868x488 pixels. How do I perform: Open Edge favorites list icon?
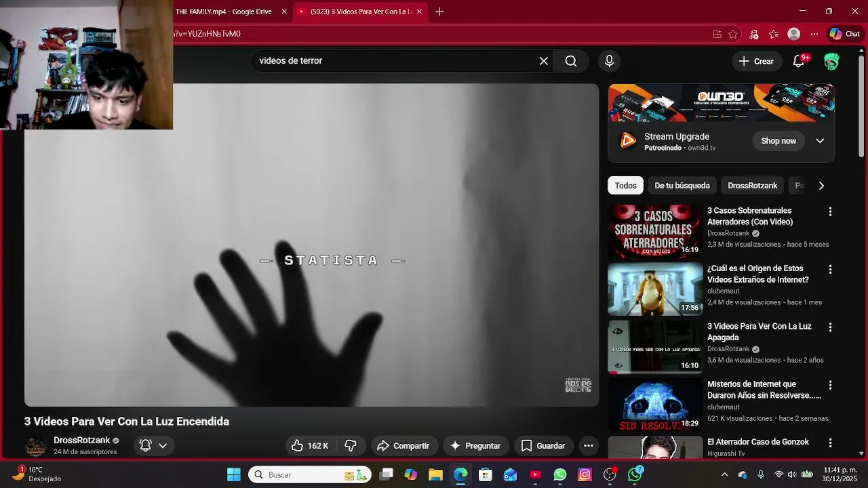click(774, 34)
